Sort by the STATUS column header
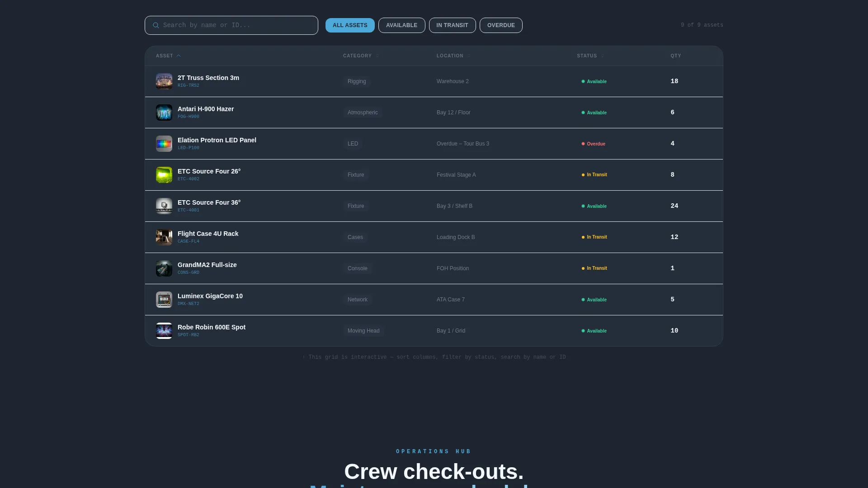 [x=590, y=56]
